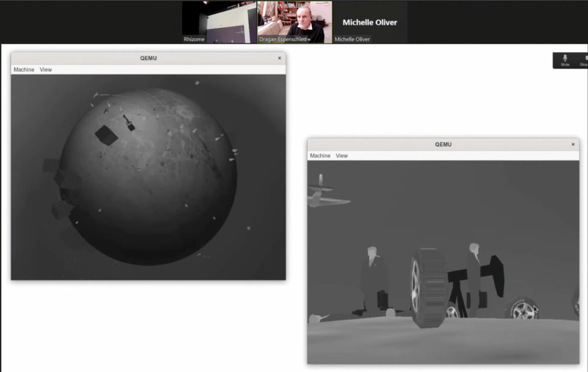Open Machine menu in the right QEMU window
The image size is (588, 372).
coord(320,156)
